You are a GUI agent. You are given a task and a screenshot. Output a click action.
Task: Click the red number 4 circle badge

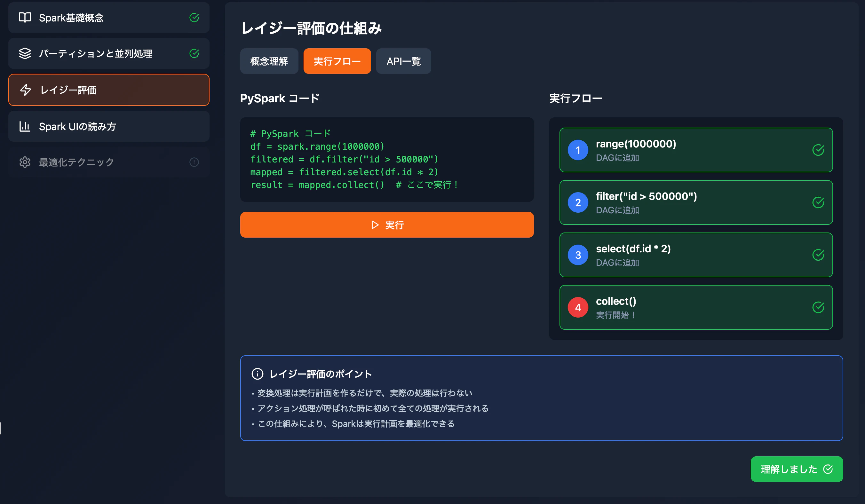point(578,307)
